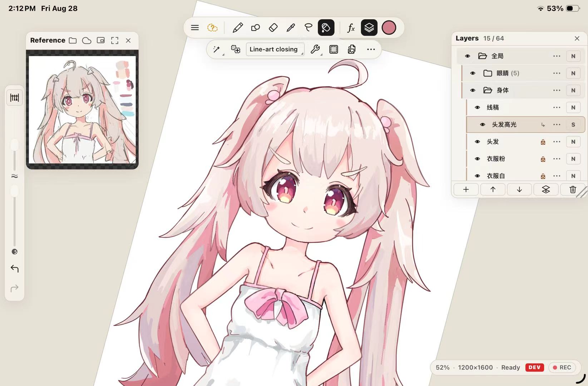This screenshot has height=386, width=588.
Task: Open the hamburger main menu
Action: click(195, 28)
